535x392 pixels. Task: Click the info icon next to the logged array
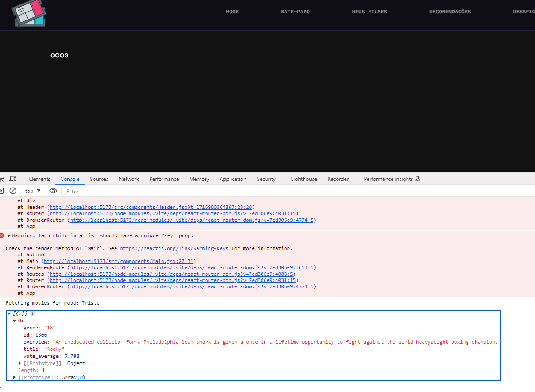coord(32,314)
